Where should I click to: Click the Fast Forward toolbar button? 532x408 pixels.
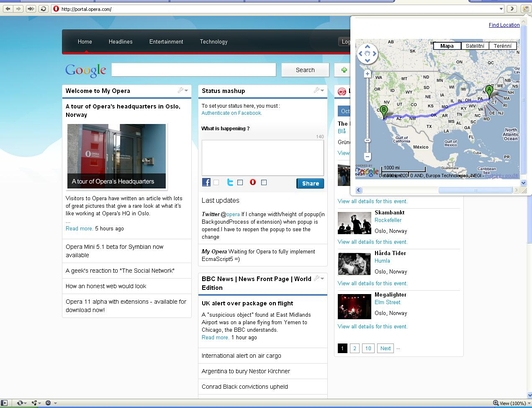click(31, 9)
